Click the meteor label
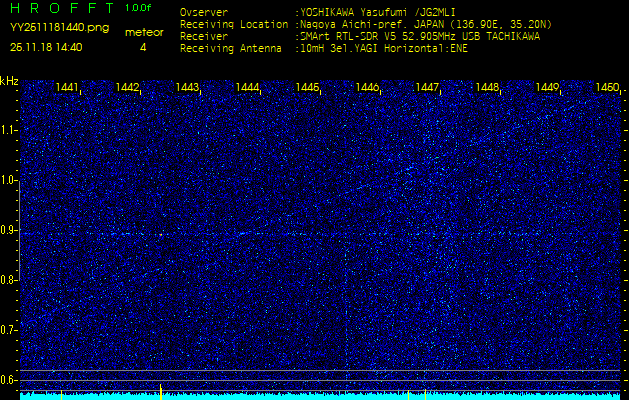 tap(143, 32)
